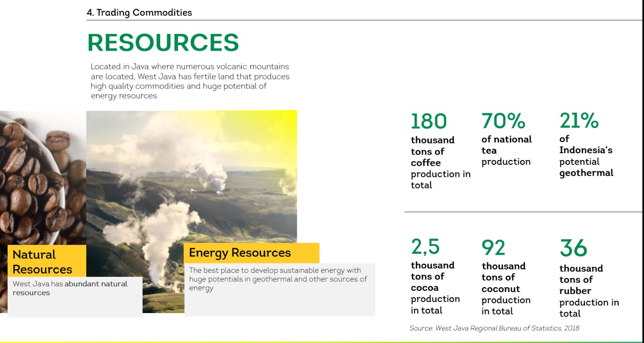Click 'of national tea production' caption
Image resolution: width=644 pixels, height=343 pixels.
click(507, 151)
